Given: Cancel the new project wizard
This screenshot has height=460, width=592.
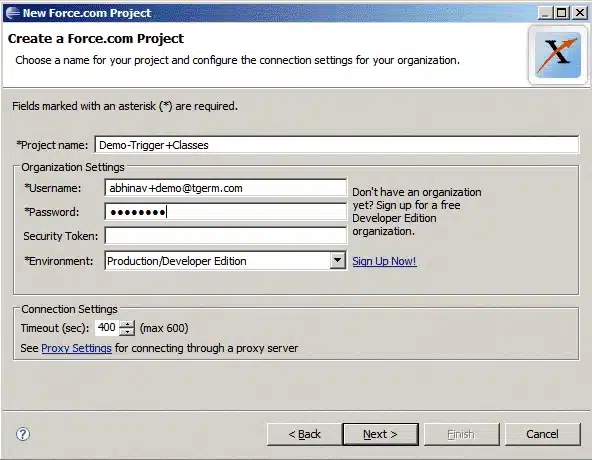Looking at the screenshot, I should 543,434.
